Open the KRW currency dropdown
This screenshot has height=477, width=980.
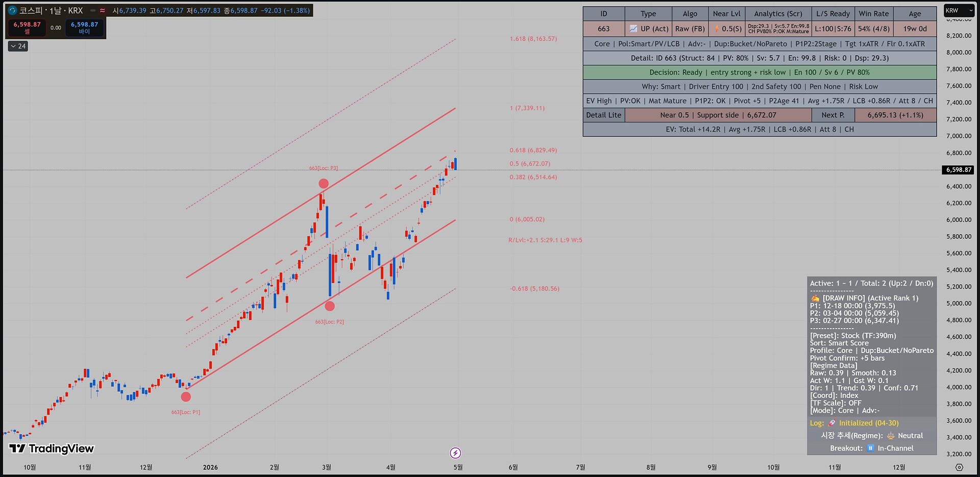point(959,10)
